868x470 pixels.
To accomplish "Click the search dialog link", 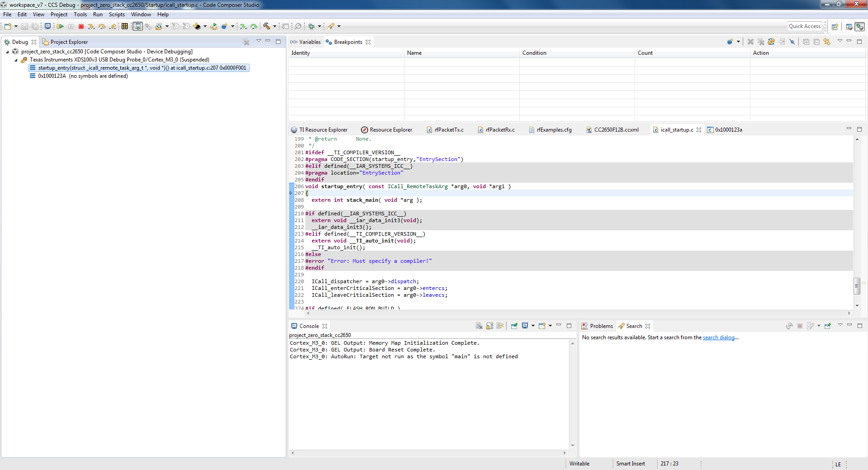I will point(718,337).
